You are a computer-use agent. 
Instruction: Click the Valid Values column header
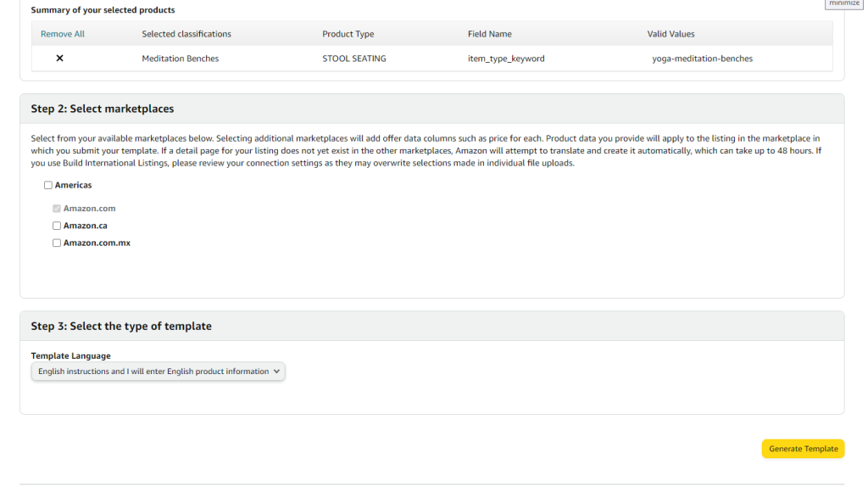coord(671,34)
